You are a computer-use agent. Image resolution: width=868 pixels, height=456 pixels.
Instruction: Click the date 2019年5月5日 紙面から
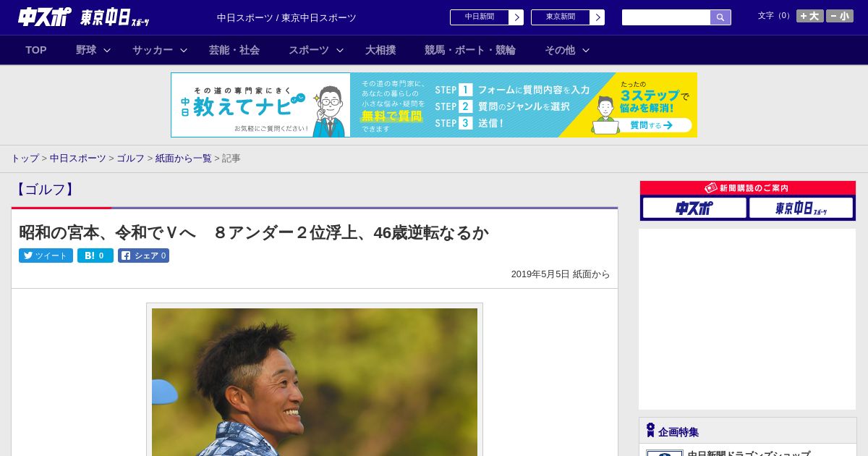tap(561, 274)
